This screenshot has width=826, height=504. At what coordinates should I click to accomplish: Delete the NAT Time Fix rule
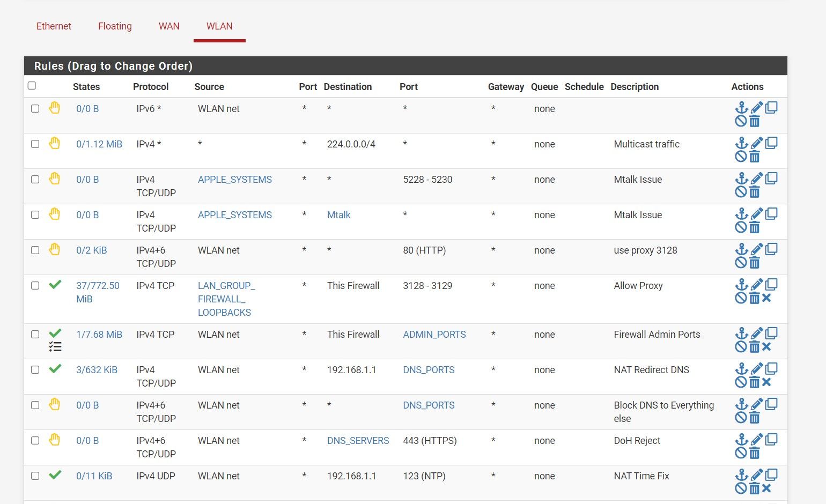pyautogui.click(x=755, y=488)
